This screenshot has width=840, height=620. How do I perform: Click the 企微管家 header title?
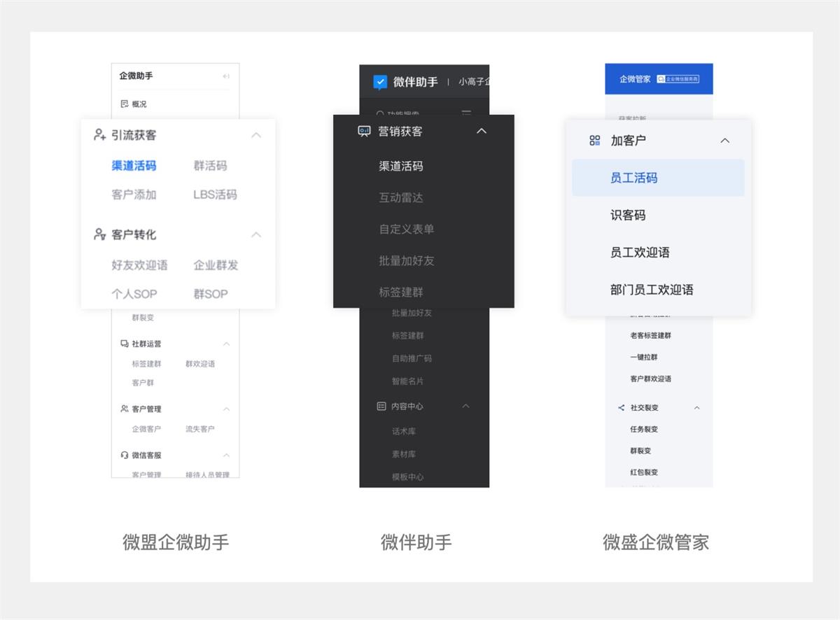[x=635, y=79]
